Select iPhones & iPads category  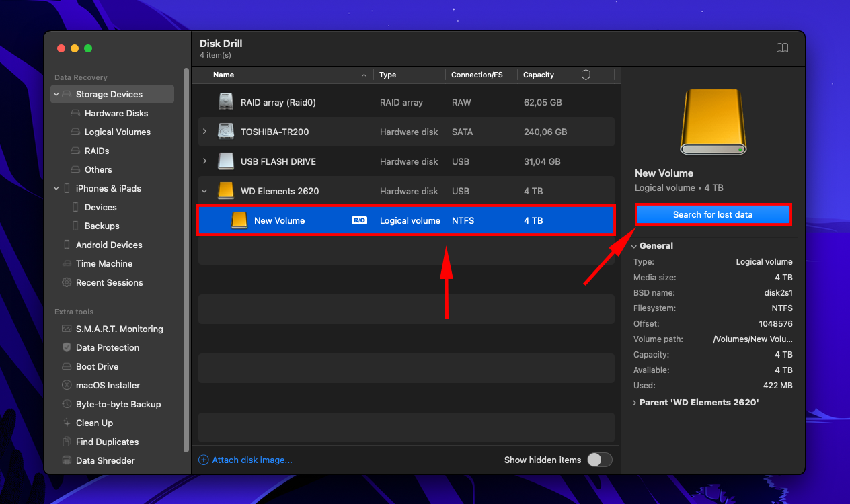(108, 188)
